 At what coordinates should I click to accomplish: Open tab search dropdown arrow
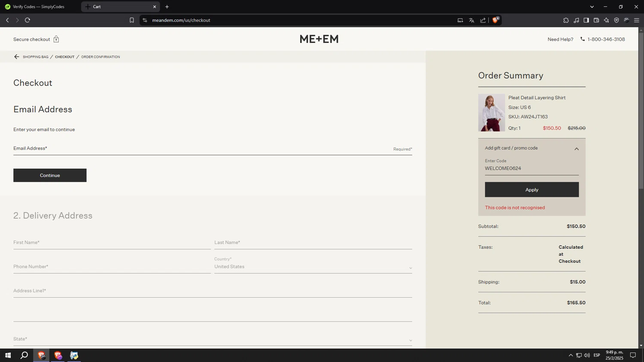tap(592, 7)
